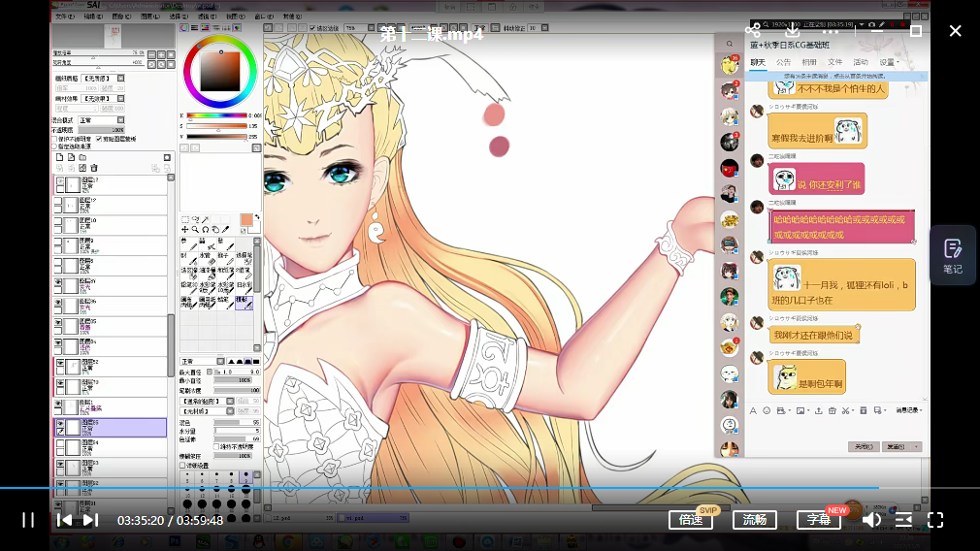980x551 pixels.
Task: Toggle 维持不透明度 checkbox in brush settings
Action: pos(216,446)
